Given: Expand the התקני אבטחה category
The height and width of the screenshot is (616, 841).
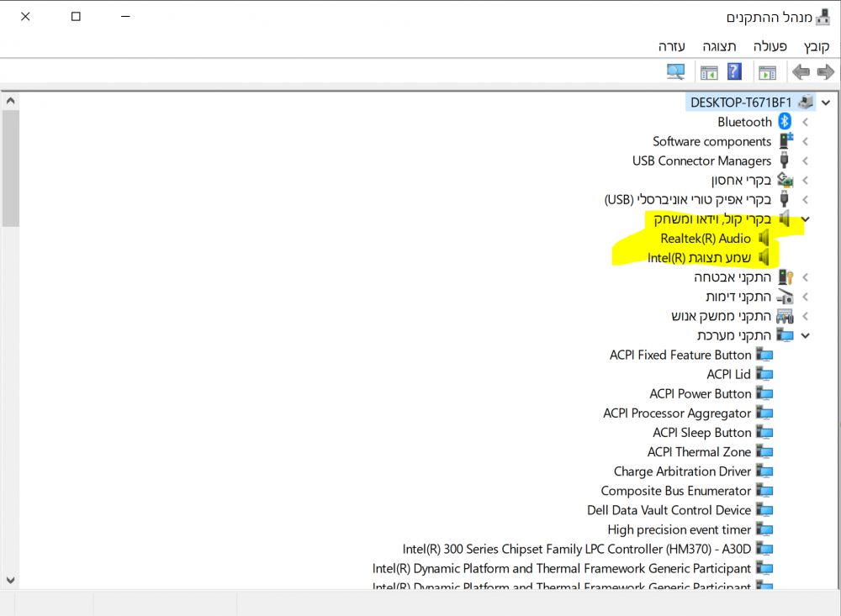Looking at the screenshot, I should coord(805,277).
